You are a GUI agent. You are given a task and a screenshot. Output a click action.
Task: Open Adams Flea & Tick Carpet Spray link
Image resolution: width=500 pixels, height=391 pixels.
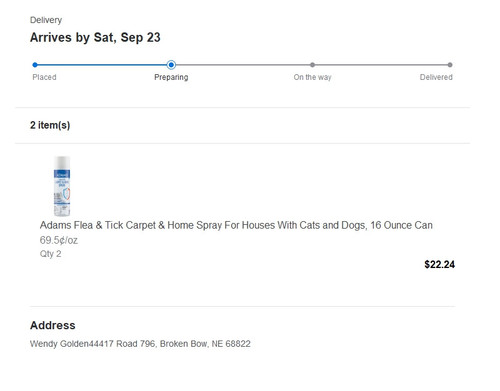[236, 225]
